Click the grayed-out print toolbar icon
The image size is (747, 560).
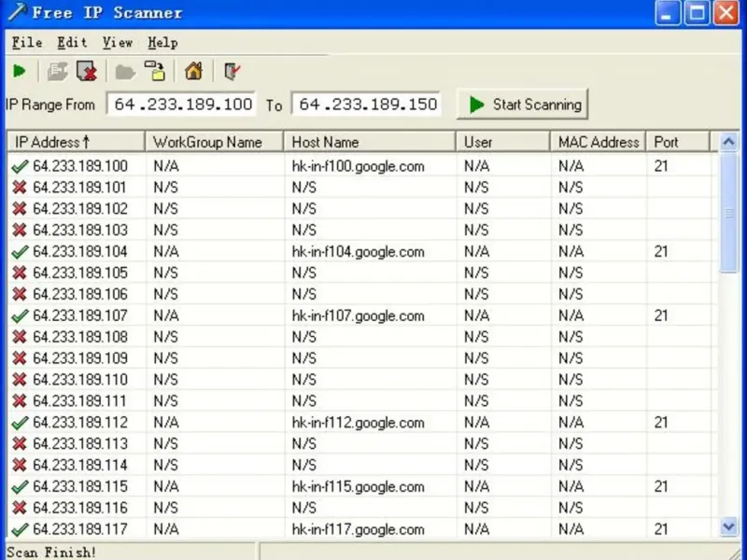point(58,72)
